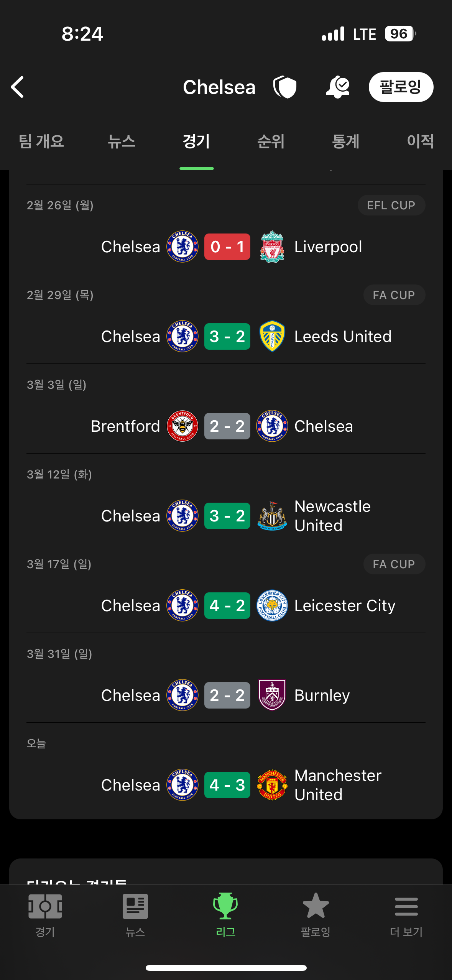Select the 이적 transfers tab
Viewport: 452px width, 980px height.
420,141
